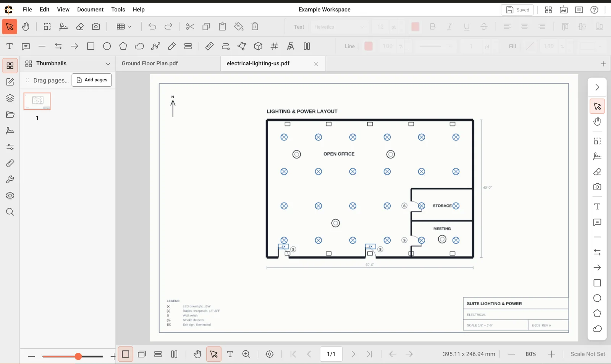
Task: Click the Eraser tool in top toolbar
Action: (x=80, y=26)
